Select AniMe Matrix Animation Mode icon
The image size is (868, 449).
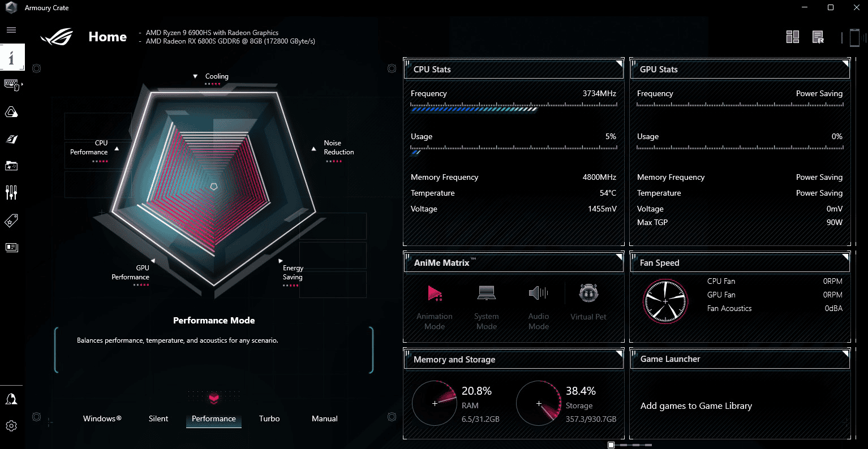pyautogui.click(x=435, y=292)
